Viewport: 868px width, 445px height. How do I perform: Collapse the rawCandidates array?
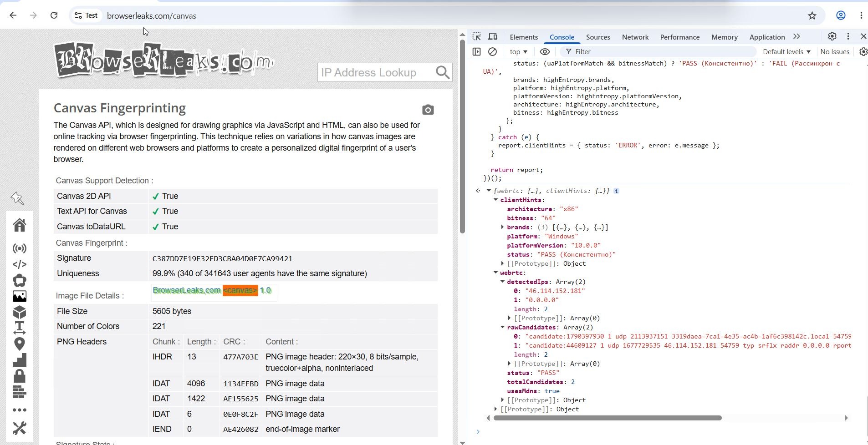tap(503, 327)
